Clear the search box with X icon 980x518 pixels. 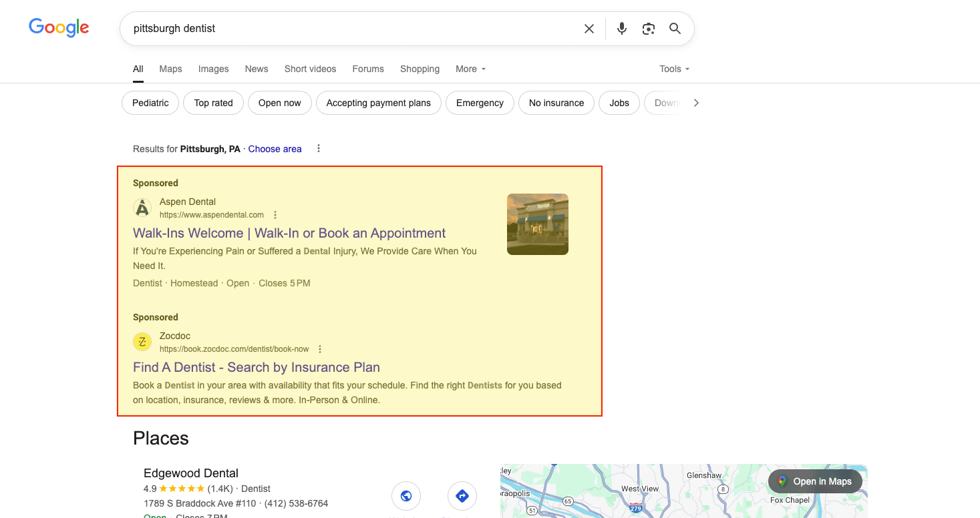tap(589, 29)
